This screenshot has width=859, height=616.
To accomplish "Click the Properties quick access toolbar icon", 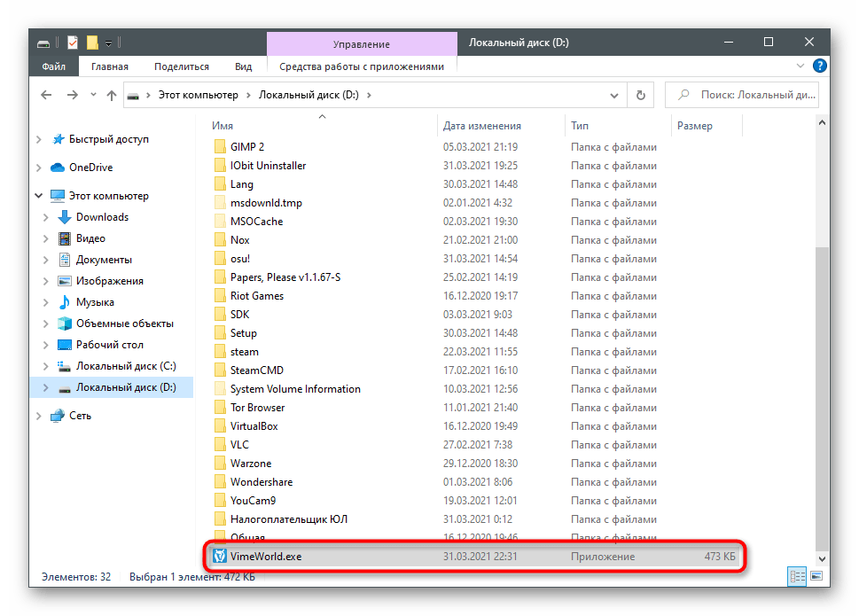I will click(73, 43).
